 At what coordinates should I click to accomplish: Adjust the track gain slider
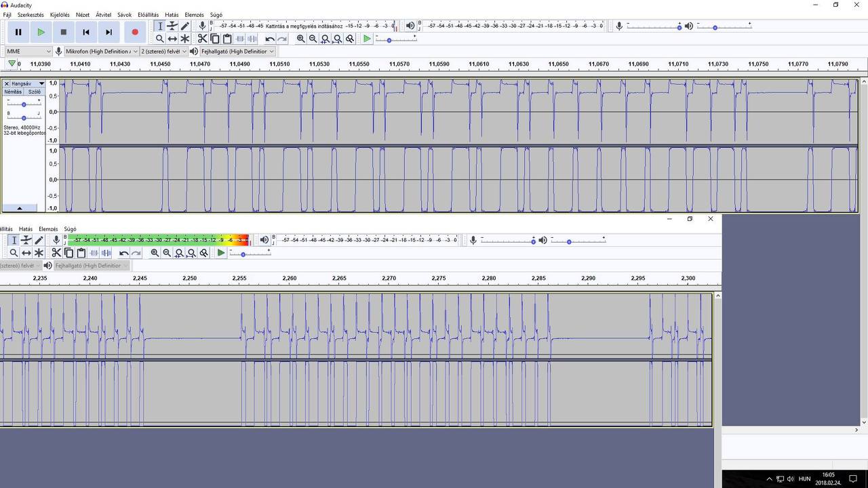(24, 104)
